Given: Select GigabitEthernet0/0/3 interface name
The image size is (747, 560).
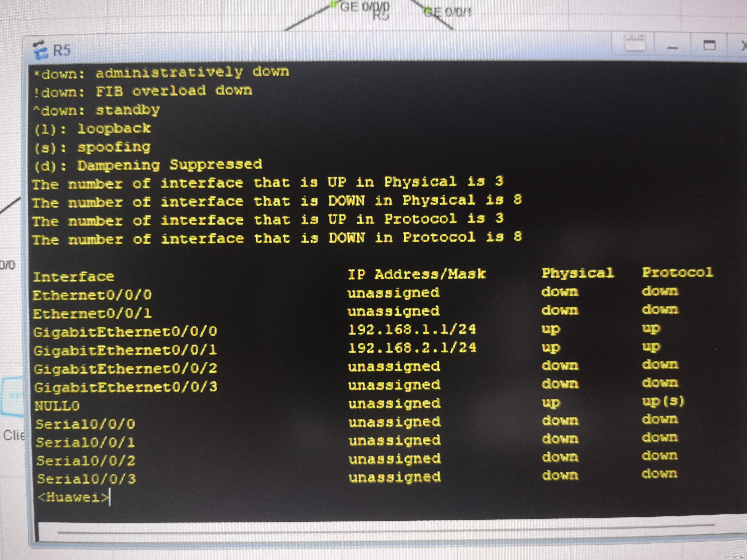Looking at the screenshot, I should coord(126,387).
